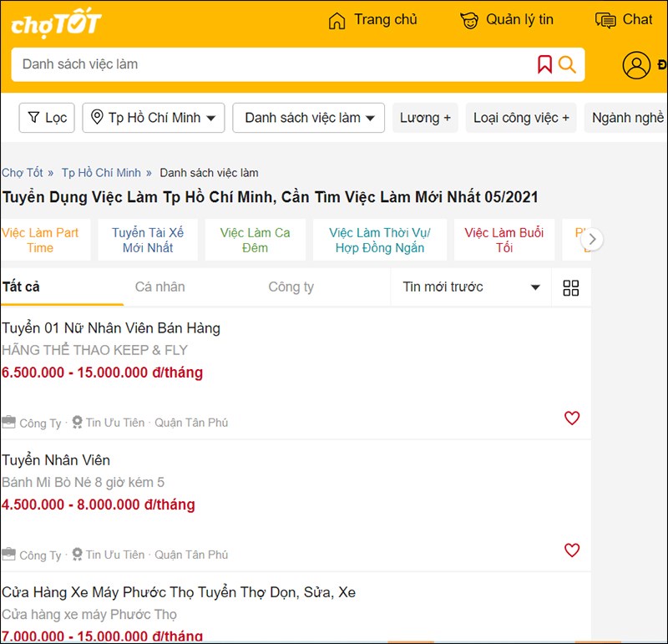Click salary 6.500.000 - 15.000.000 đ/tháng
The width and height of the screenshot is (668, 644).
[102, 373]
